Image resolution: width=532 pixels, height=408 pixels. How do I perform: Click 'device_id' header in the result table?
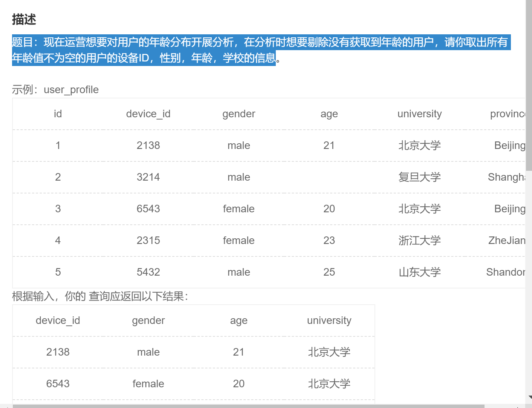click(x=58, y=321)
